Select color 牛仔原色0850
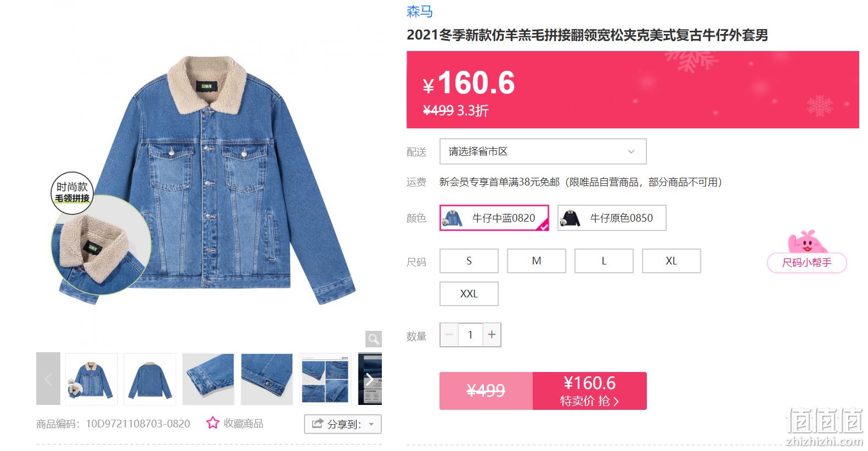 (x=612, y=218)
